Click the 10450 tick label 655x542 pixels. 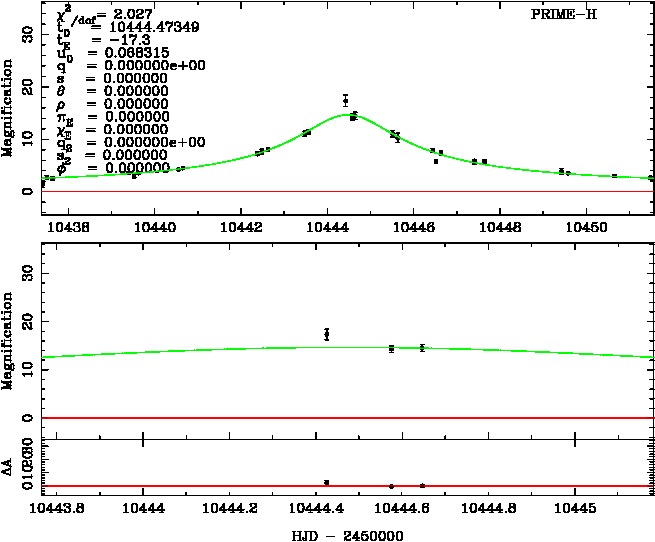pyautogui.click(x=585, y=227)
